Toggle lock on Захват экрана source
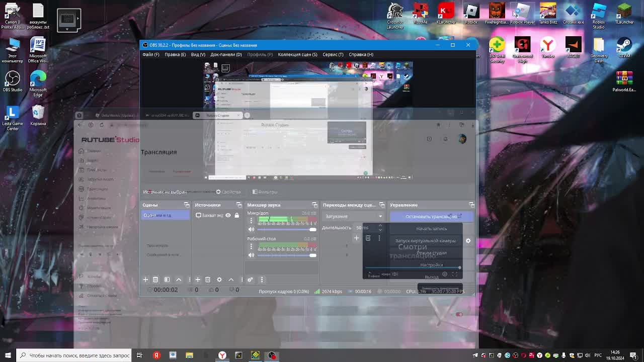Viewport: 644px width, 362px height. [x=236, y=215]
